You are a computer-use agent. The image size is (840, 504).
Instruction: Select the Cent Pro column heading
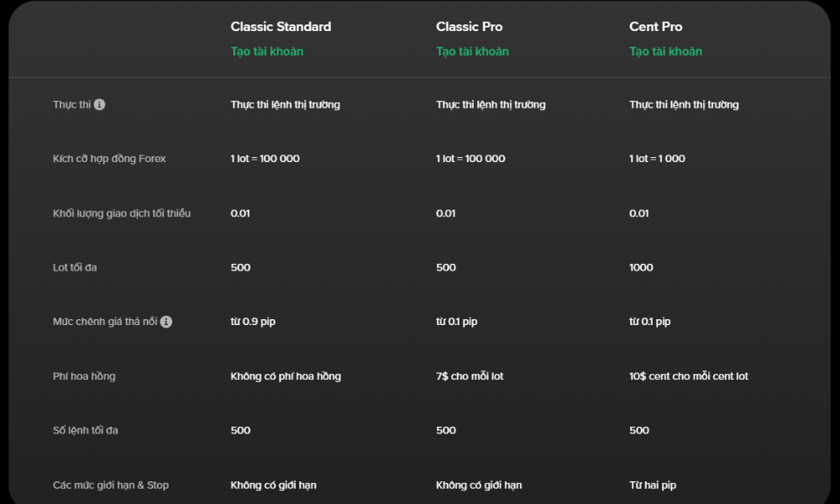pos(656,27)
